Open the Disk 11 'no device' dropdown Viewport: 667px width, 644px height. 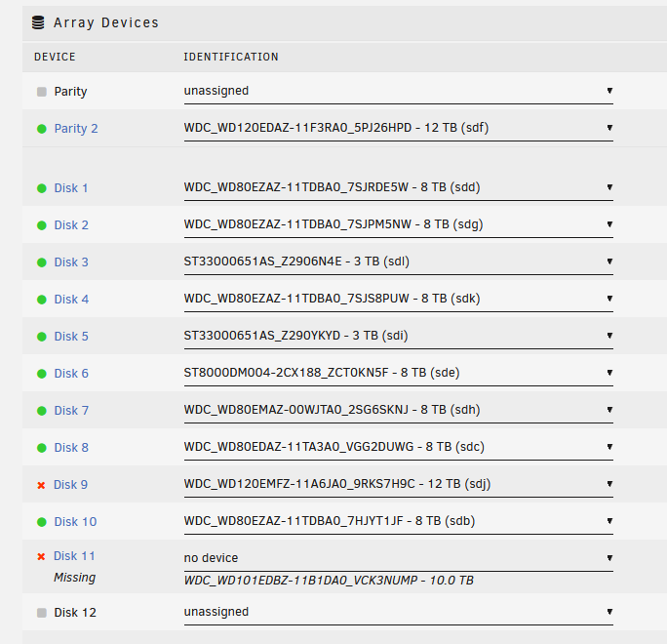tap(398, 558)
